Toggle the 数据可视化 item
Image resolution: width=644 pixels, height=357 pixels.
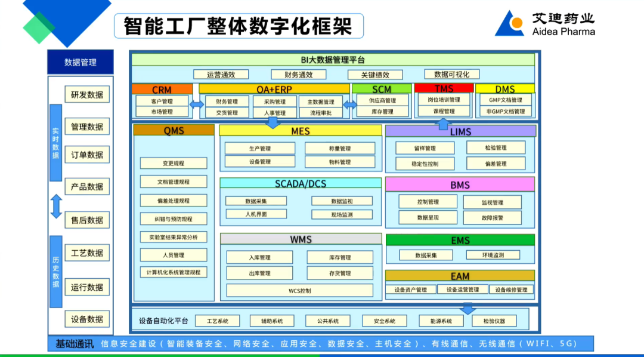click(453, 74)
